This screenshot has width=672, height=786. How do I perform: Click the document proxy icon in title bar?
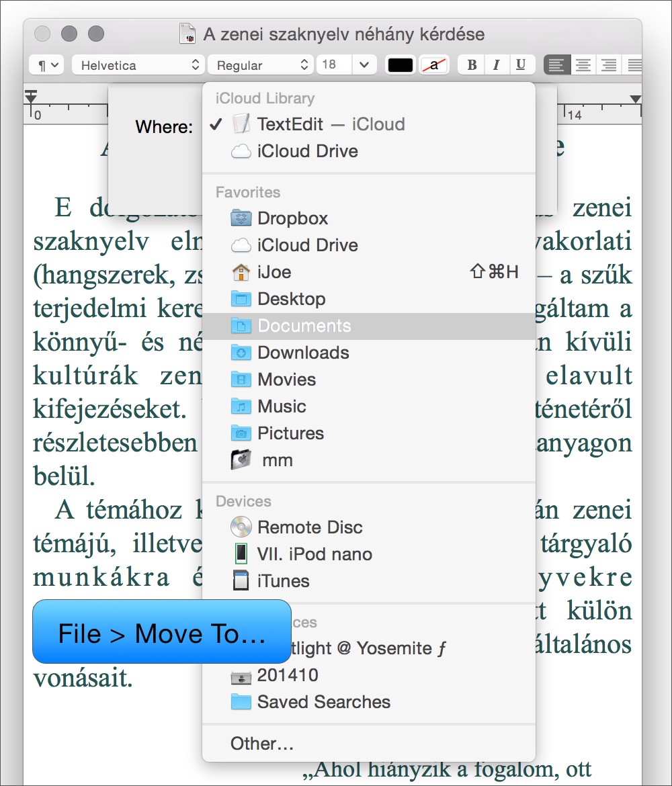(x=187, y=34)
